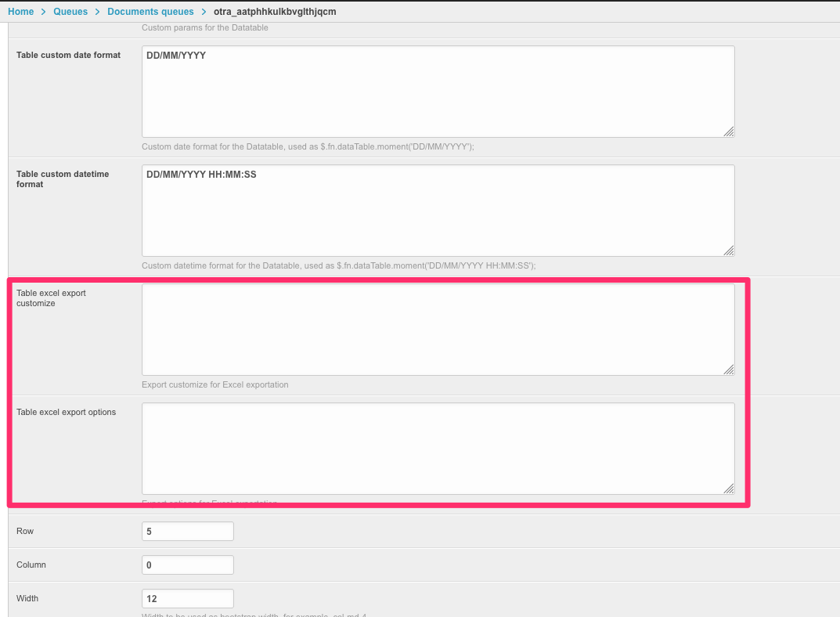The image size is (840, 617).
Task: Go to the Queues breadcrumb link
Action: 70,12
